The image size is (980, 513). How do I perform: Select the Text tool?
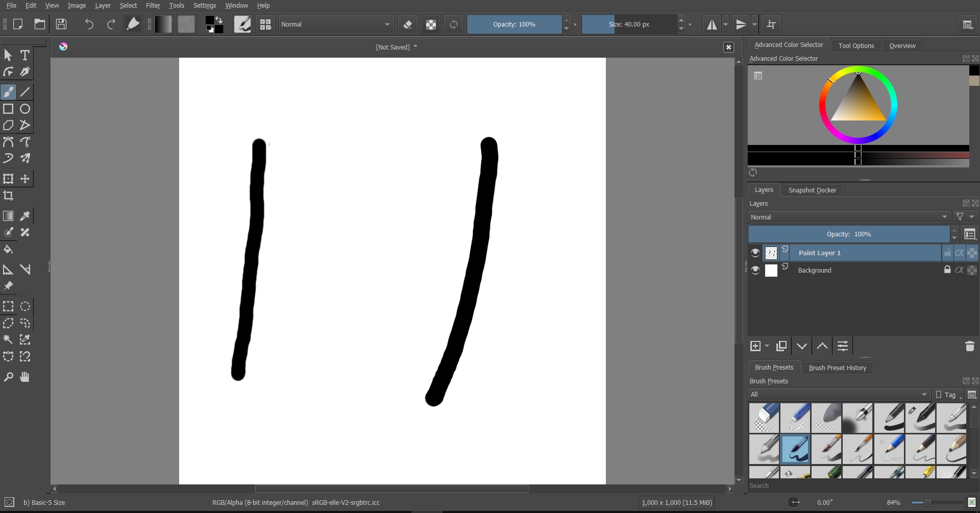(24, 55)
